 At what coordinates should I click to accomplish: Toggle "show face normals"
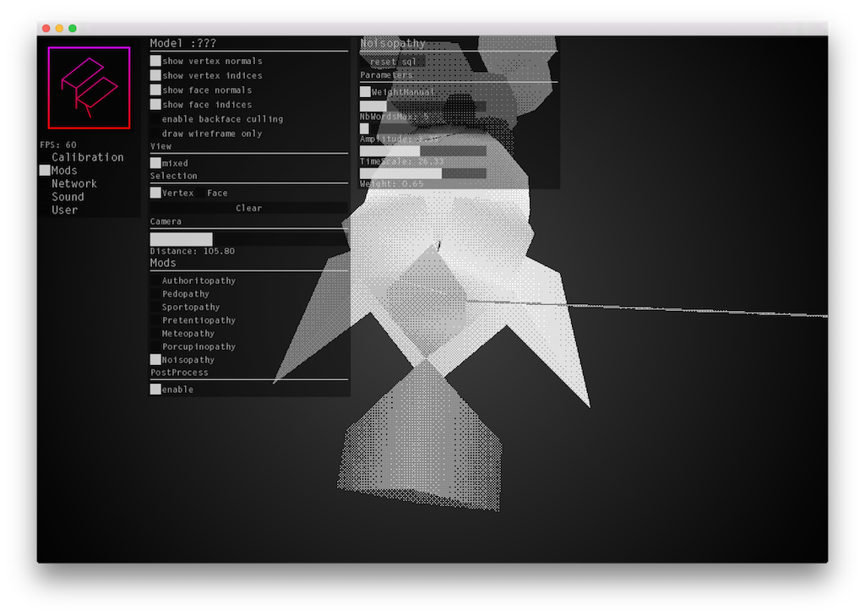click(155, 90)
